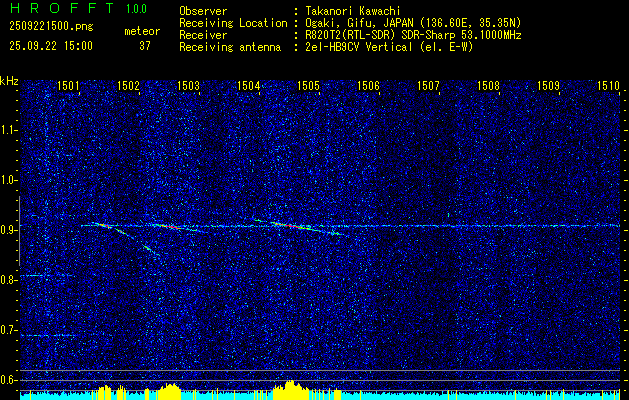Click the meteor label
This screenshot has width=629, height=400.
142,31
